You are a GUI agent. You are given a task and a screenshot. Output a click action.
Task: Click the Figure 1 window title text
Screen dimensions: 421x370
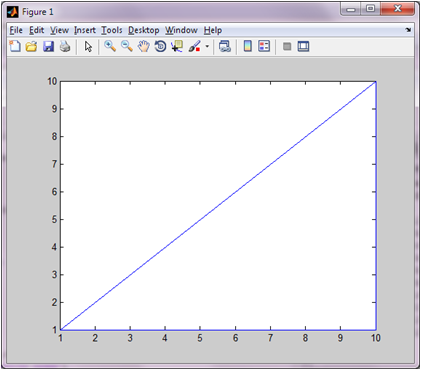[38, 12]
